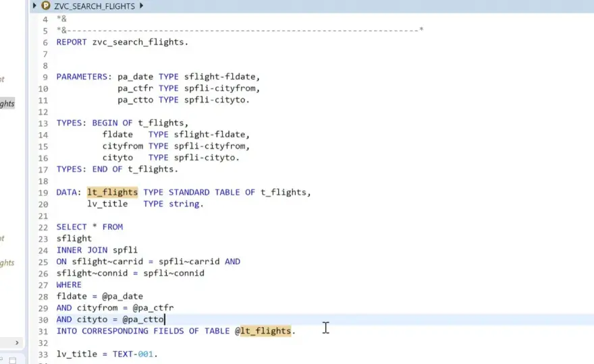Click the cityfrom field name on line 15

[x=123, y=146]
